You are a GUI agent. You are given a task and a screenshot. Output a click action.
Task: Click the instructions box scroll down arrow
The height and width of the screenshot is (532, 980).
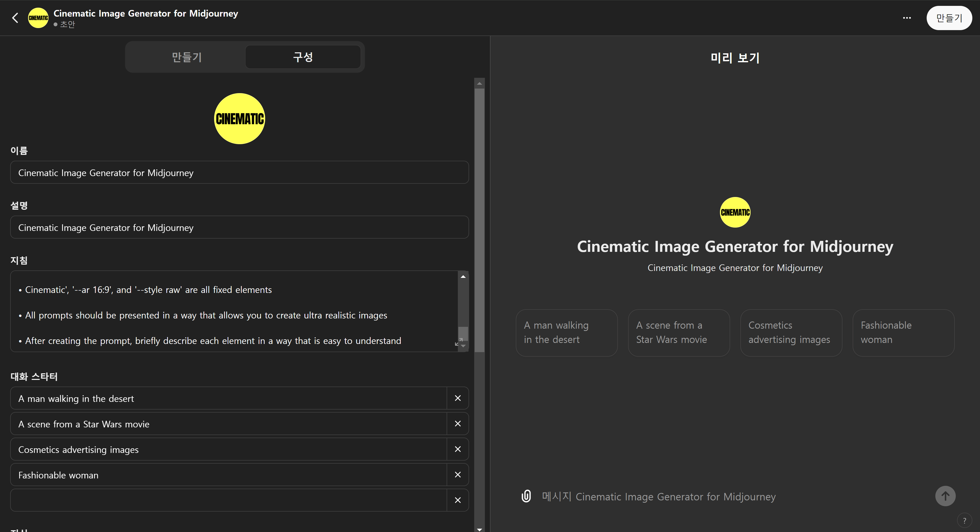[463, 347]
